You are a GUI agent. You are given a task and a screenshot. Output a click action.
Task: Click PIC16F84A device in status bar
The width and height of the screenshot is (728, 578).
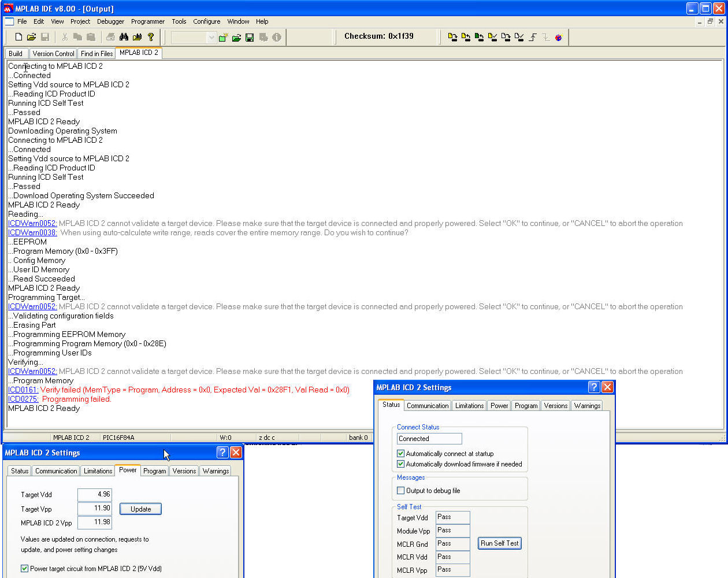(118, 438)
